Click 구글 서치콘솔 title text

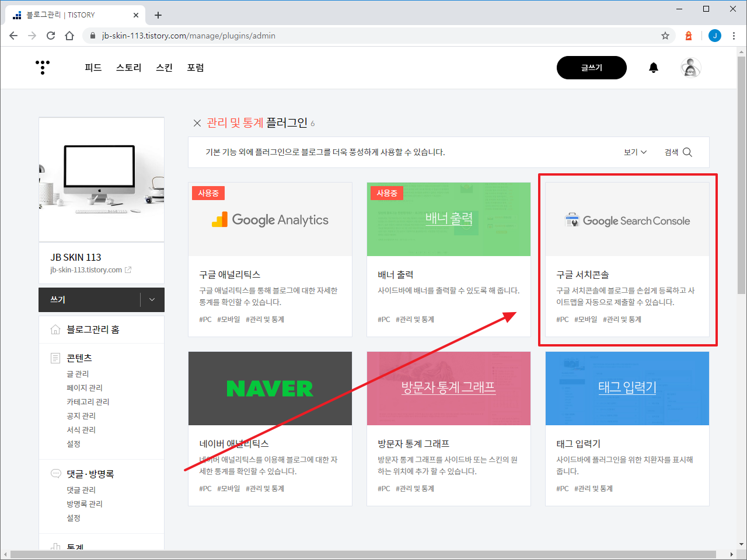point(582,275)
